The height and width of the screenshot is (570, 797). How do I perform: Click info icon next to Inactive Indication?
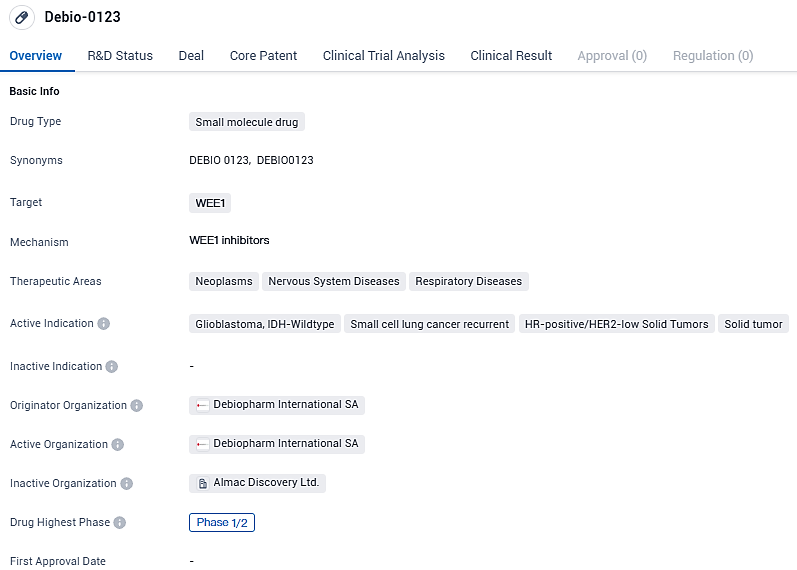(112, 367)
